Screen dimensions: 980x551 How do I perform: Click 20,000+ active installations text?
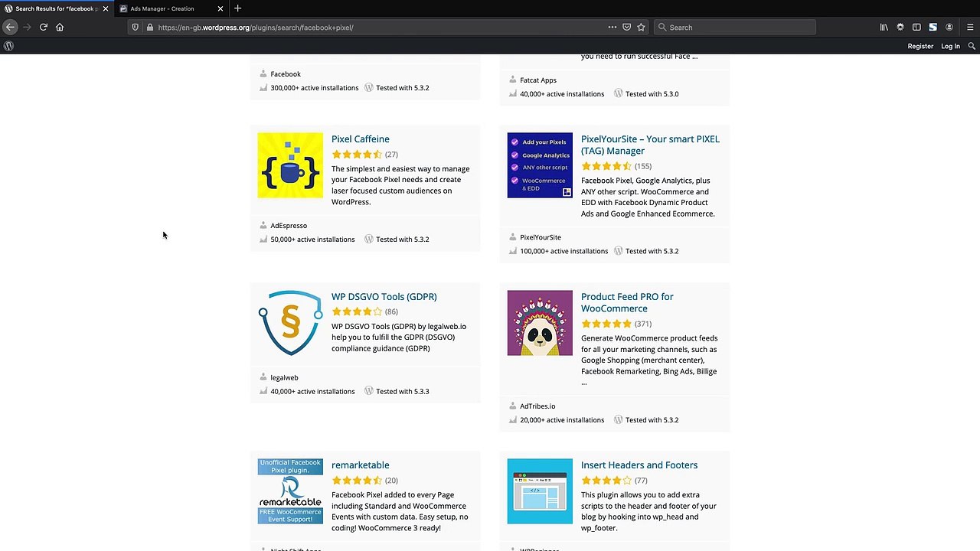point(562,420)
